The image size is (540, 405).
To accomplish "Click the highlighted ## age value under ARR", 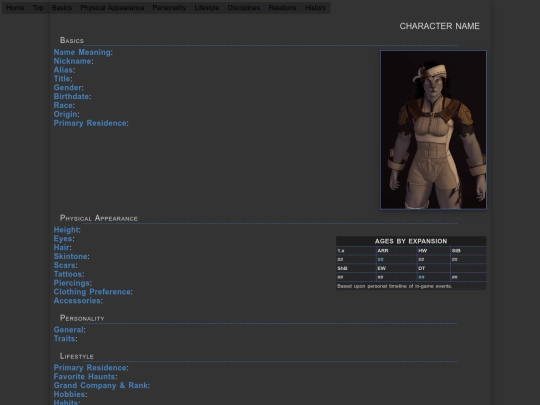I will (380, 260).
